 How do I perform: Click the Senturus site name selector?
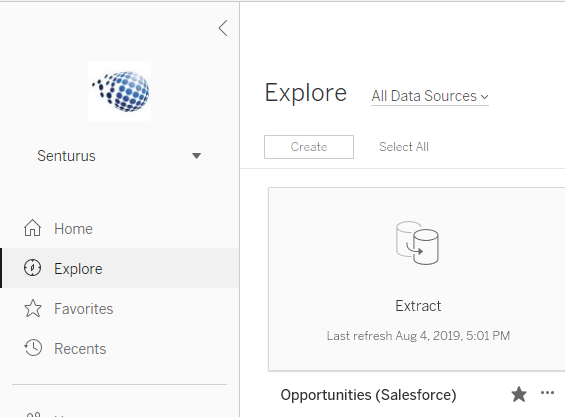tap(119, 156)
